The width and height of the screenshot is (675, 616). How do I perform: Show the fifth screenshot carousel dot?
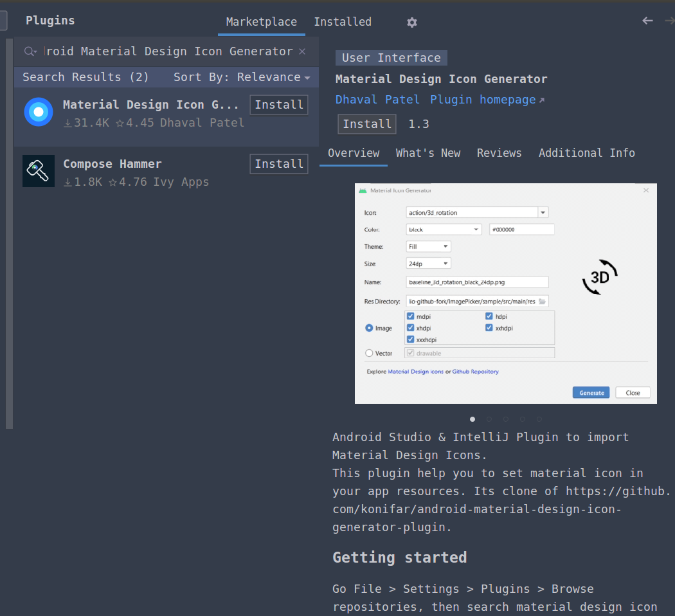click(539, 419)
